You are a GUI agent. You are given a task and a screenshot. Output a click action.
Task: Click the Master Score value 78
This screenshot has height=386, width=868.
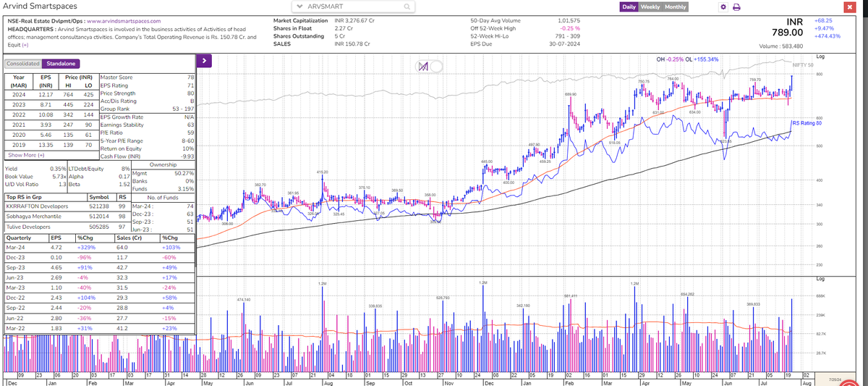190,77
